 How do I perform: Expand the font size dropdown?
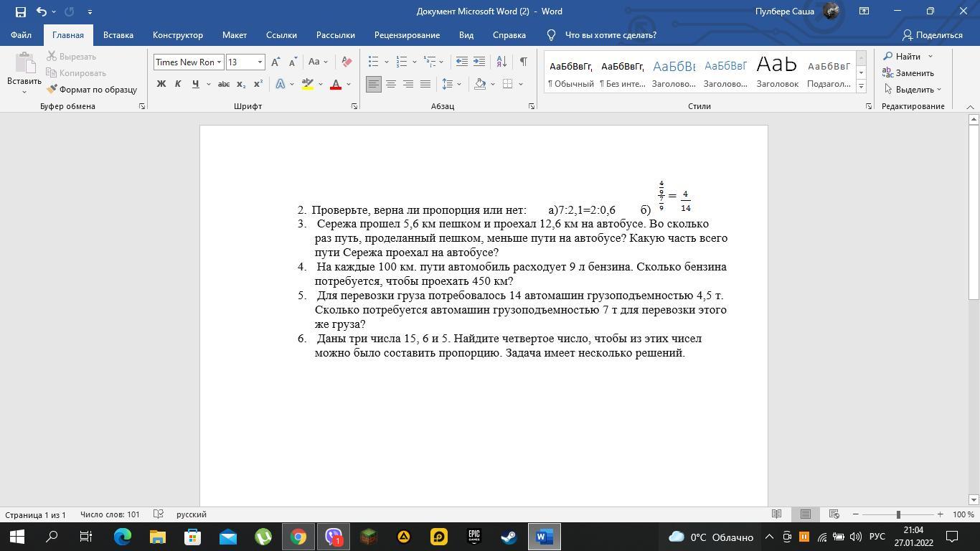tap(260, 62)
